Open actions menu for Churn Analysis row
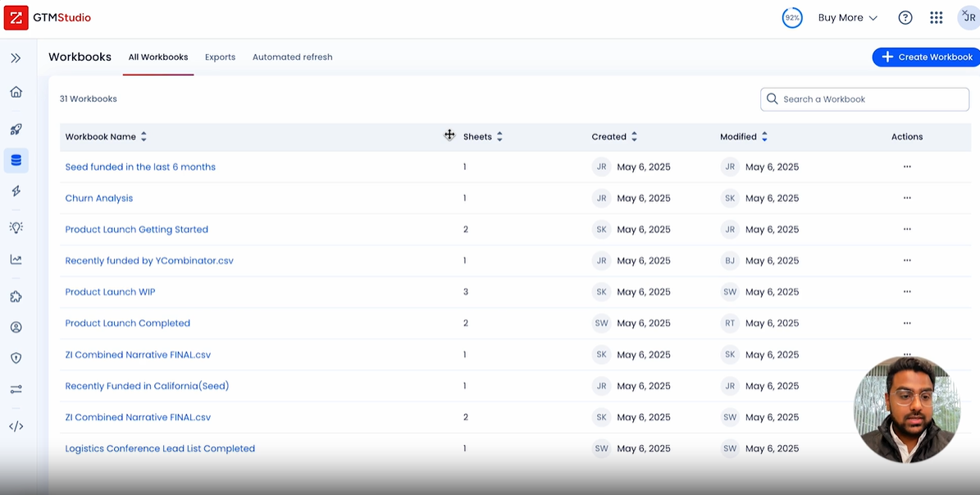Image resolution: width=980 pixels, height=495 pixels. tap(907, 198)
